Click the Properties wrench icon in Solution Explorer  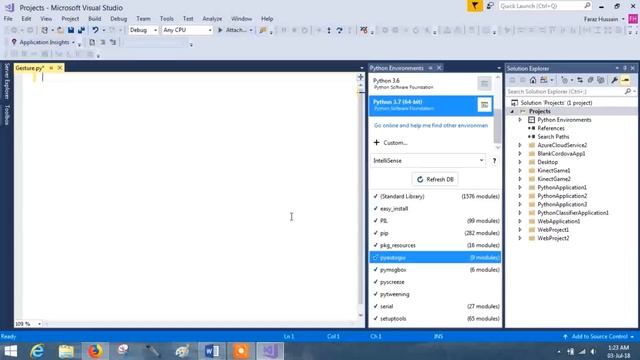(x=614, y=80)
